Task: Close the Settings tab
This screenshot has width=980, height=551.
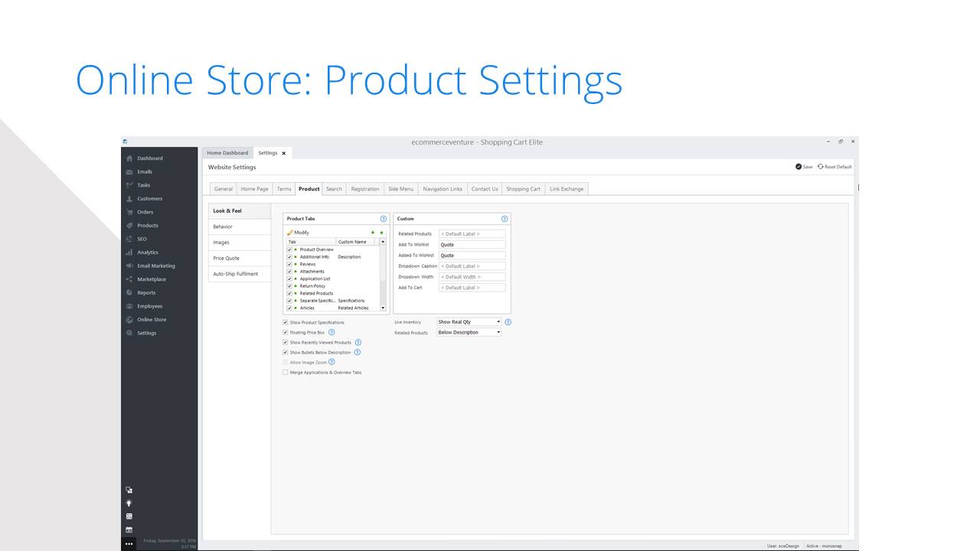Action: pyautogui.click(x=284, y=153)
